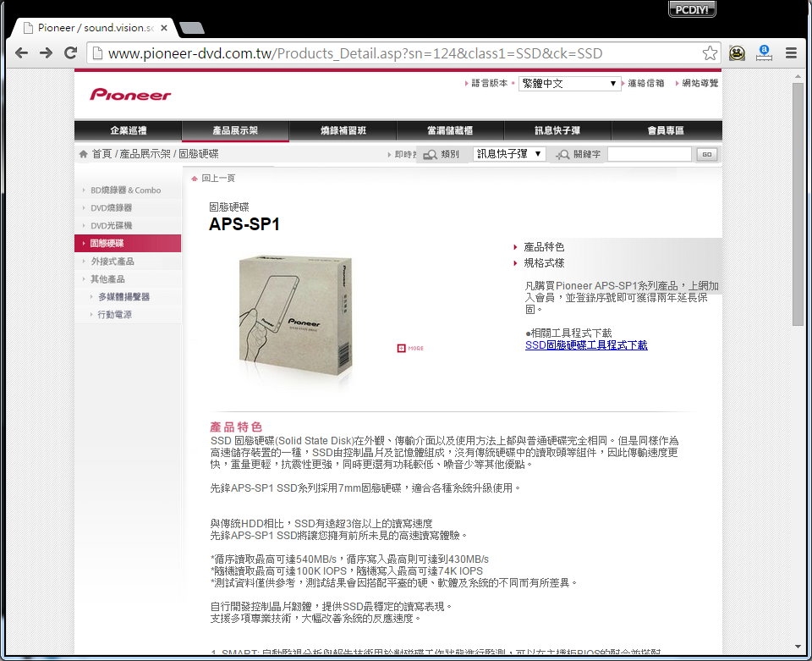
Task: Click the blue 'a' extension icon
Action: (x=764, y=52)
